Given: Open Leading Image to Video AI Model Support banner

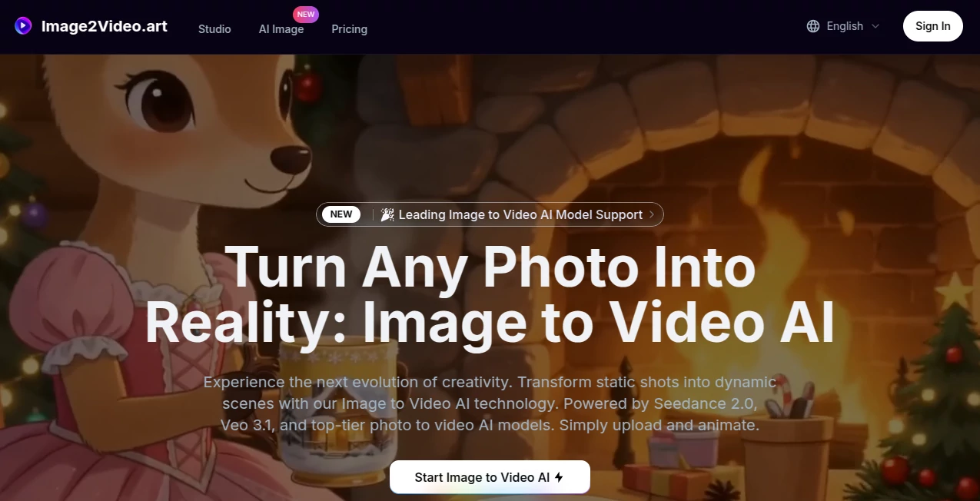Looking at the screenshot, I should click(x=490, y=214).
